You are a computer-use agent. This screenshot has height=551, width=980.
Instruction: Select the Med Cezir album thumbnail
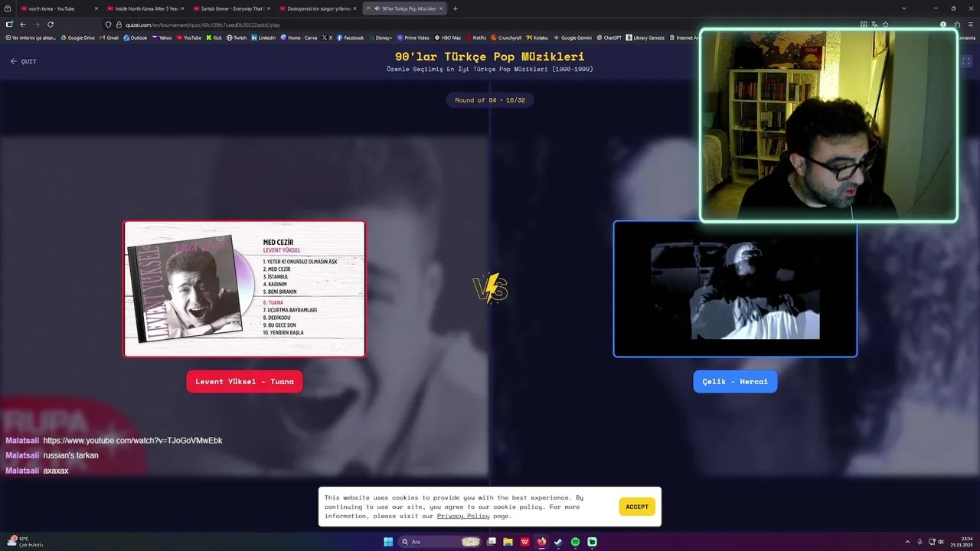(x=244, y=289)
